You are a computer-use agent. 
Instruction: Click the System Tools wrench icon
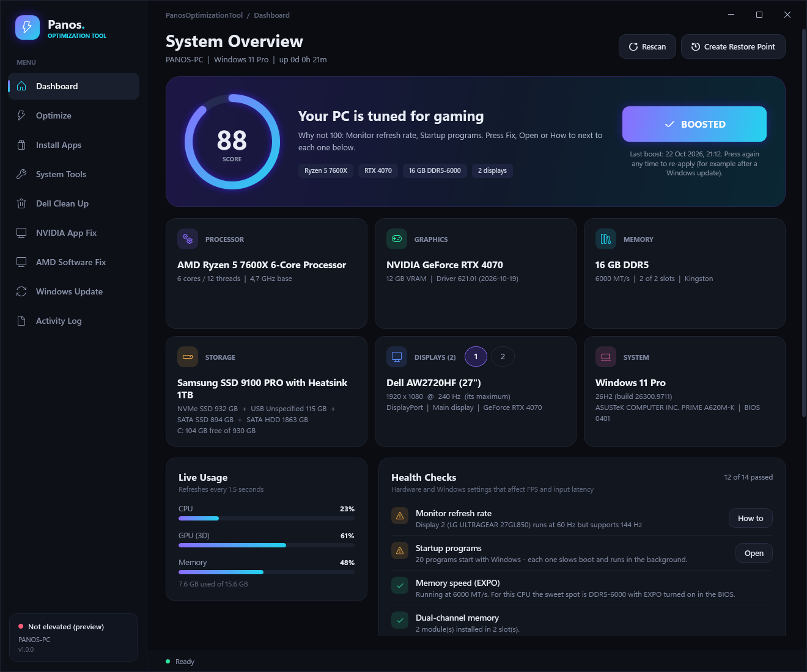[21, 174]
